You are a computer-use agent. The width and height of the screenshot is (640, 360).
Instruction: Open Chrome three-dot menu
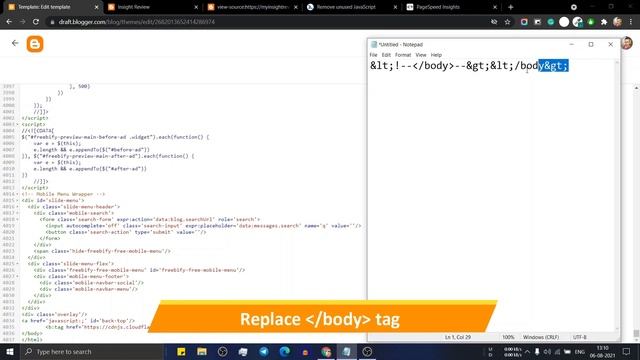(x=631, y=22)
